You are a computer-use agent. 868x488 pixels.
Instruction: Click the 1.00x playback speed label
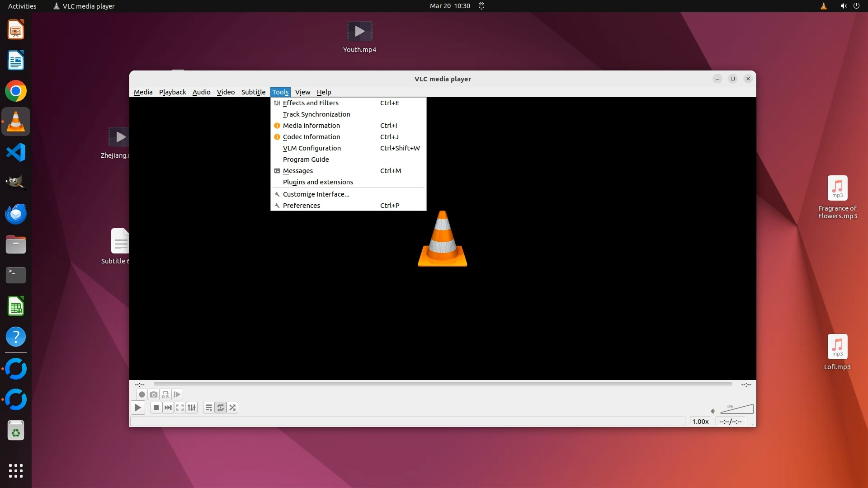(x=700, y=422)
